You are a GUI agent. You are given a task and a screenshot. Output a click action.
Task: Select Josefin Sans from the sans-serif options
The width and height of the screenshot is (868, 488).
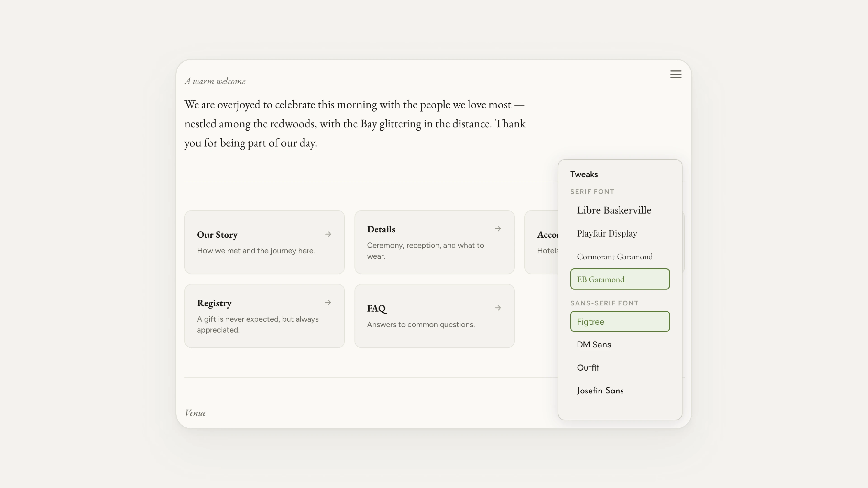coord(600,391)
